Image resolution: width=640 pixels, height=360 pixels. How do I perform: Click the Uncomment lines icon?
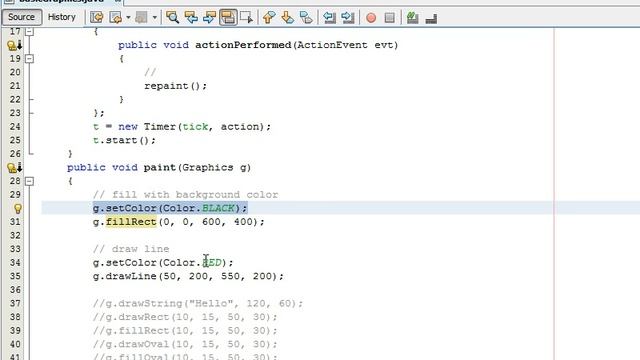click(x=431, y=18)
